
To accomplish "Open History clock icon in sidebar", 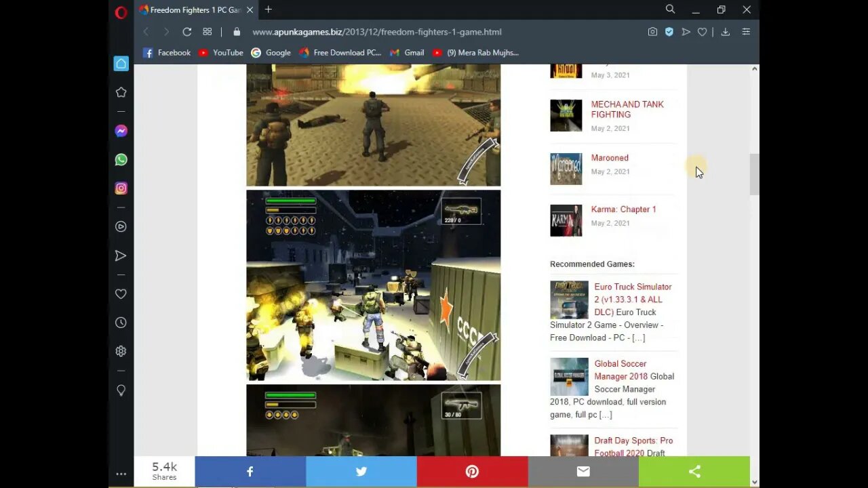I will (x=121, y=323).
